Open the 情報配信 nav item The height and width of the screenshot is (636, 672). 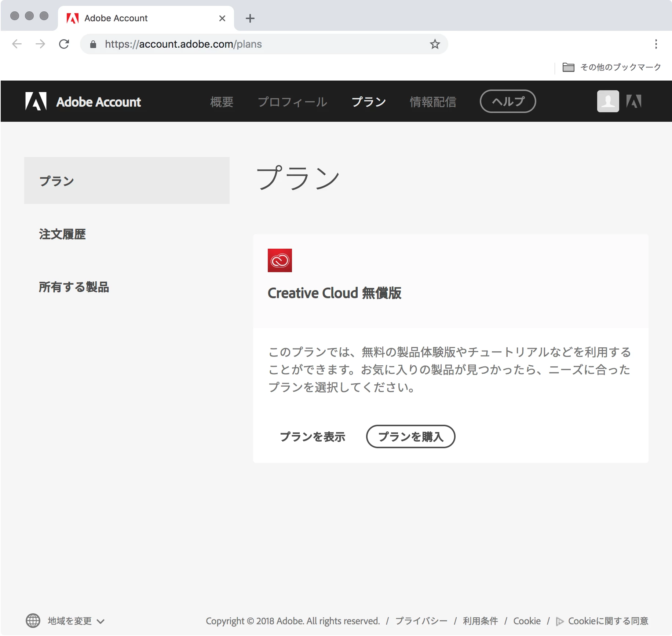(433, 102)
